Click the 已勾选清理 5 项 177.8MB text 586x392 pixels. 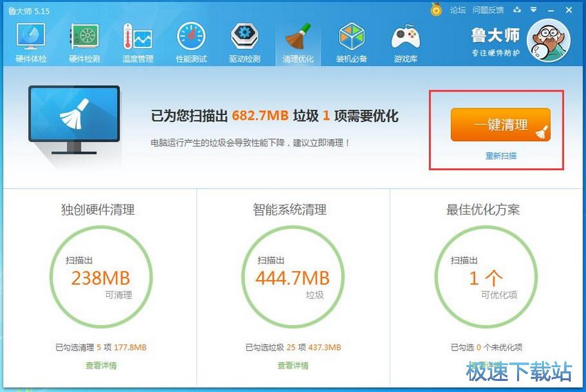(x=101, y=348)
